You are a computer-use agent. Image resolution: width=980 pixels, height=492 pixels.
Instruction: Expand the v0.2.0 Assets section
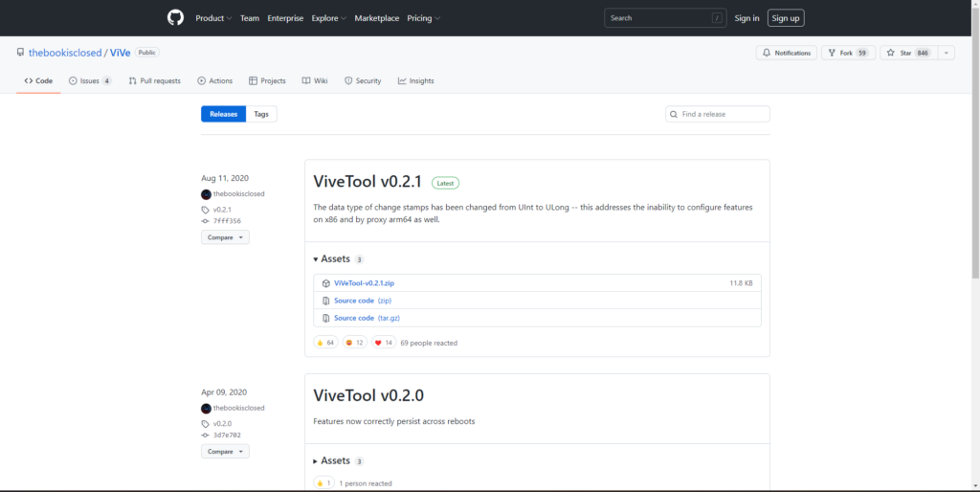[x=338, y=460]
